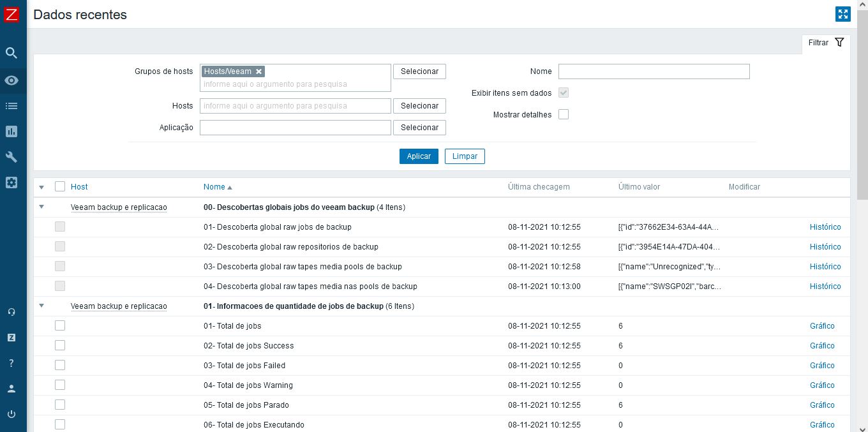Sort by Nome column header
Viewport: 868px width, 432px height.
click(x=218, y=187)
